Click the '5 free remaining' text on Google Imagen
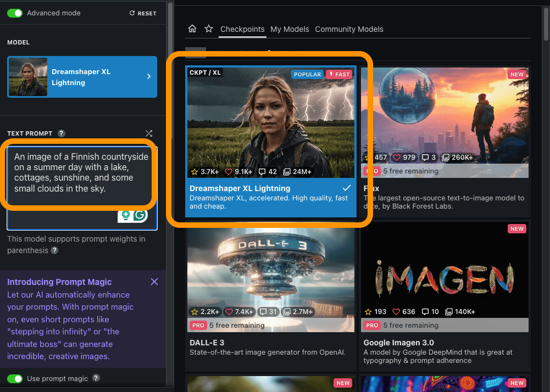This screenshot has width=550, height=392. (411, 326)
